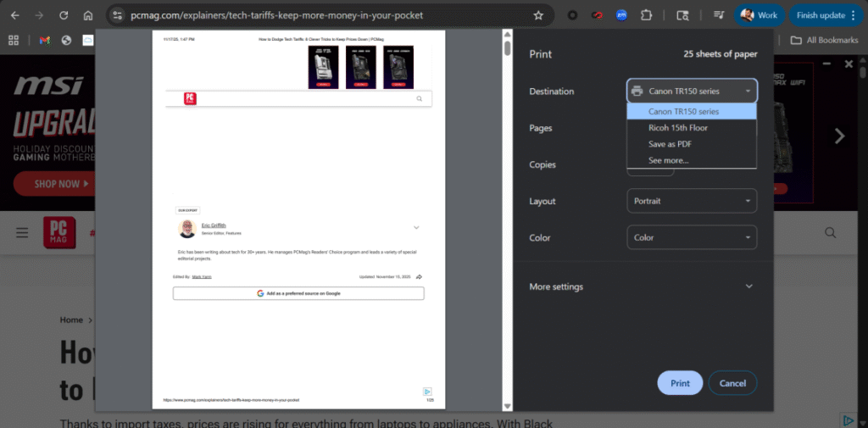Click the site information icon in address bar
This screenshot has height=428, width=868.
click(118, 15)
